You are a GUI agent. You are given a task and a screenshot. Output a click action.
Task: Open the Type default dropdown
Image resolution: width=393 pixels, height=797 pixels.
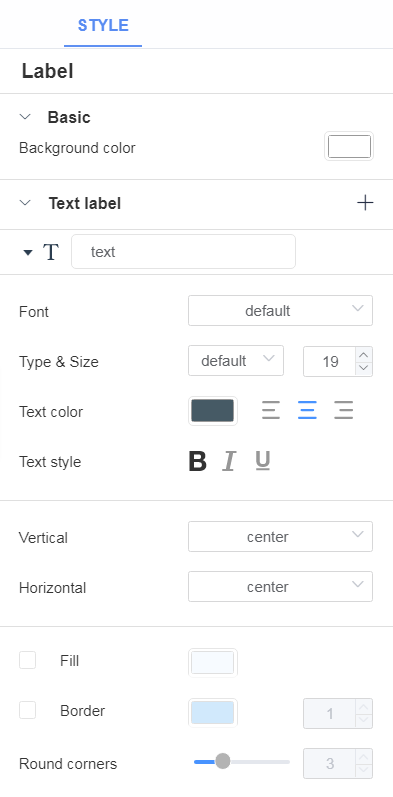236,361
